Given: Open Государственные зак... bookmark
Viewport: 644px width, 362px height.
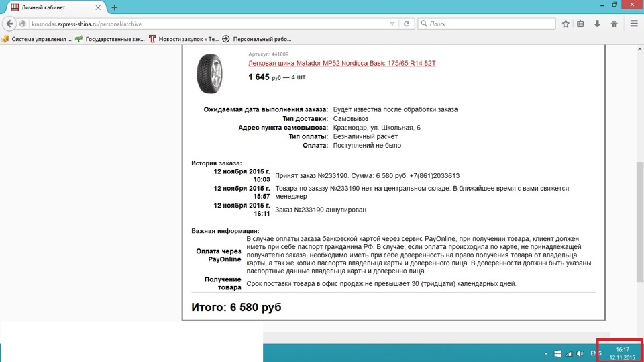Looking at the screenshot, I should [109, 39].
